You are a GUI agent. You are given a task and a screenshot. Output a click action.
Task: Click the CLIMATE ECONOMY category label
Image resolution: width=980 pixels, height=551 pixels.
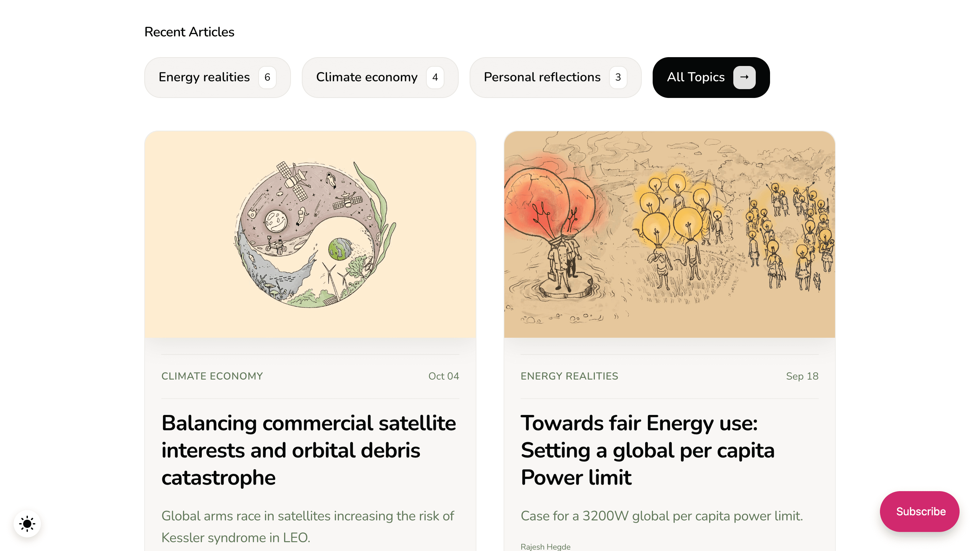click(212, 376)
